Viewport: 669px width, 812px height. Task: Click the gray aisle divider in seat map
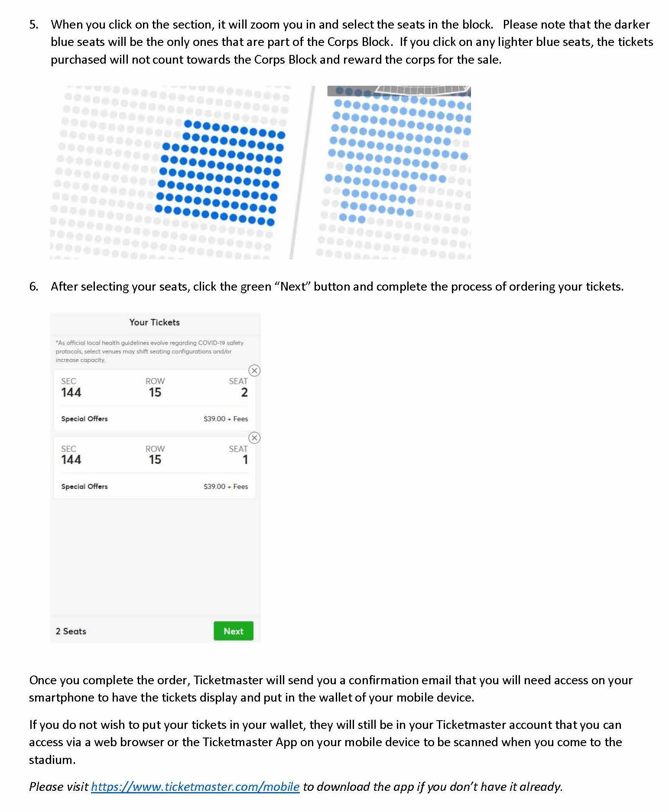302,172
